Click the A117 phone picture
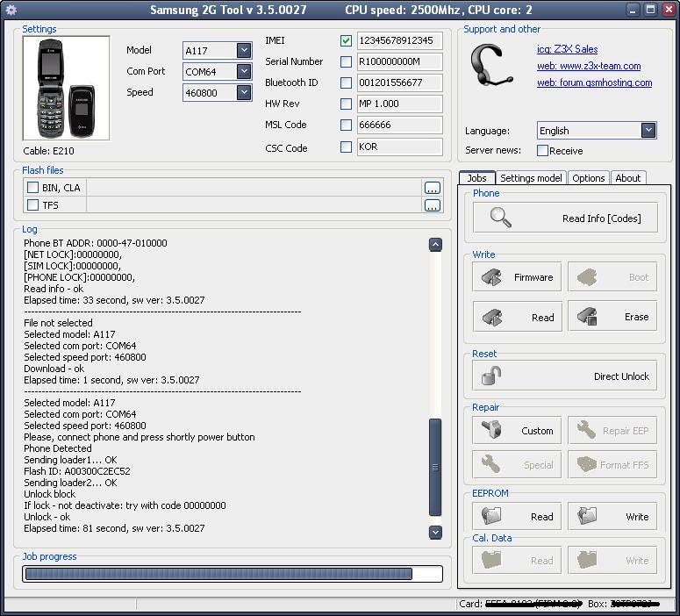Viewport: 680px width, 616px height. 66,88
